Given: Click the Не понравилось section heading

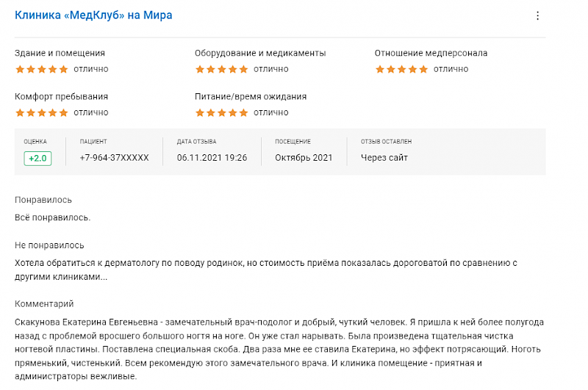Looking at the screenshot, I should point(49,245).
